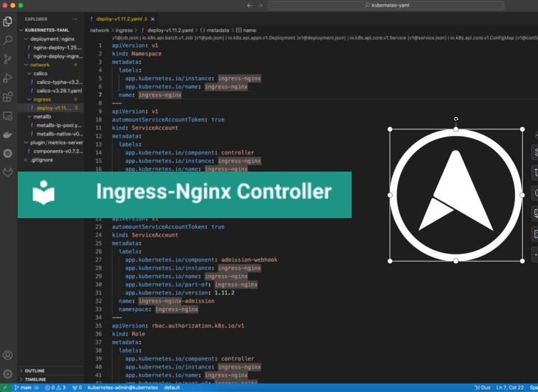
Task: Click the 'kind: Namespace' text on line 2
Action: click(136, 54)
